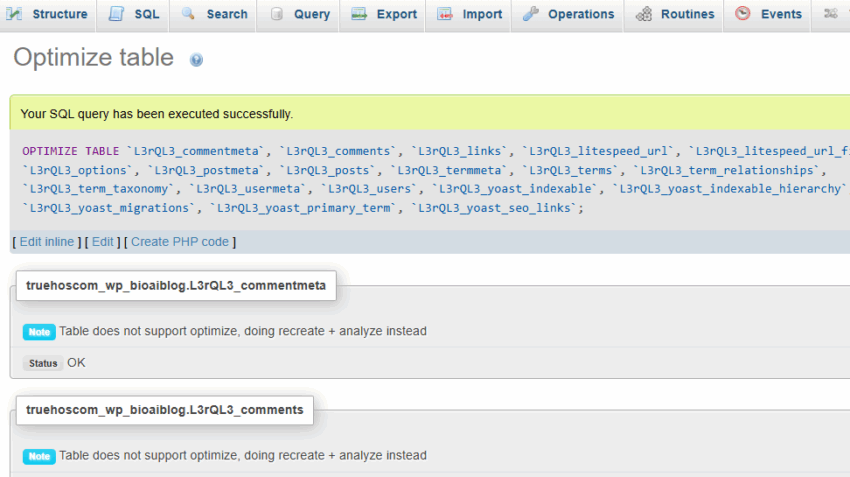Click the truehoscom_wp_bioaiblog.L3rQL3_comments heading
Image resolution: width=850 pixels, height=477 pixels.
(165, 410)
